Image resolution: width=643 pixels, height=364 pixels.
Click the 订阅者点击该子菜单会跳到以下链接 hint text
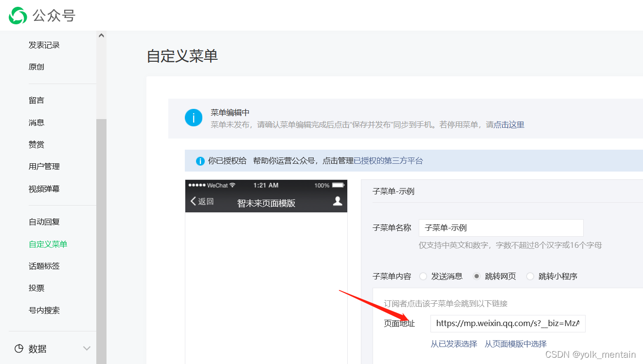[x=446, y=303]
